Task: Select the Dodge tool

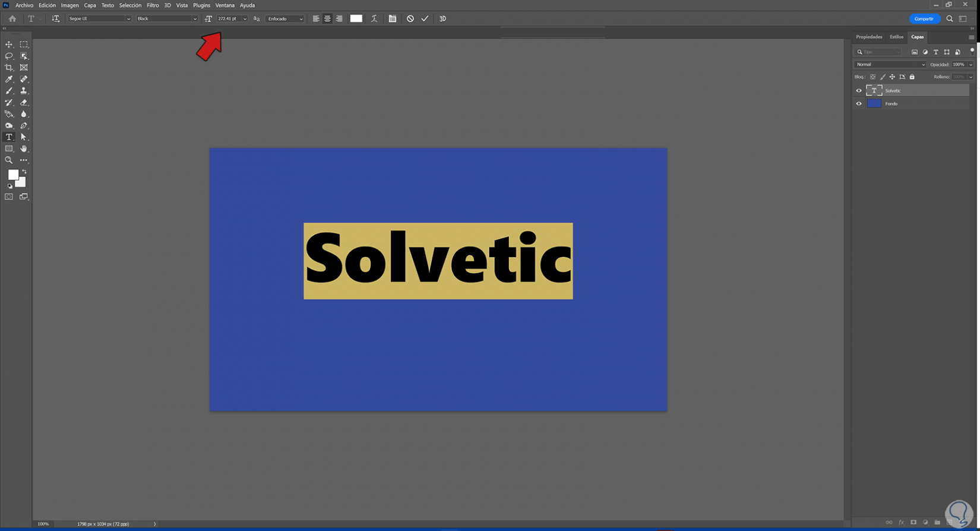Action: pyautogui.click(x=9, y=125)
